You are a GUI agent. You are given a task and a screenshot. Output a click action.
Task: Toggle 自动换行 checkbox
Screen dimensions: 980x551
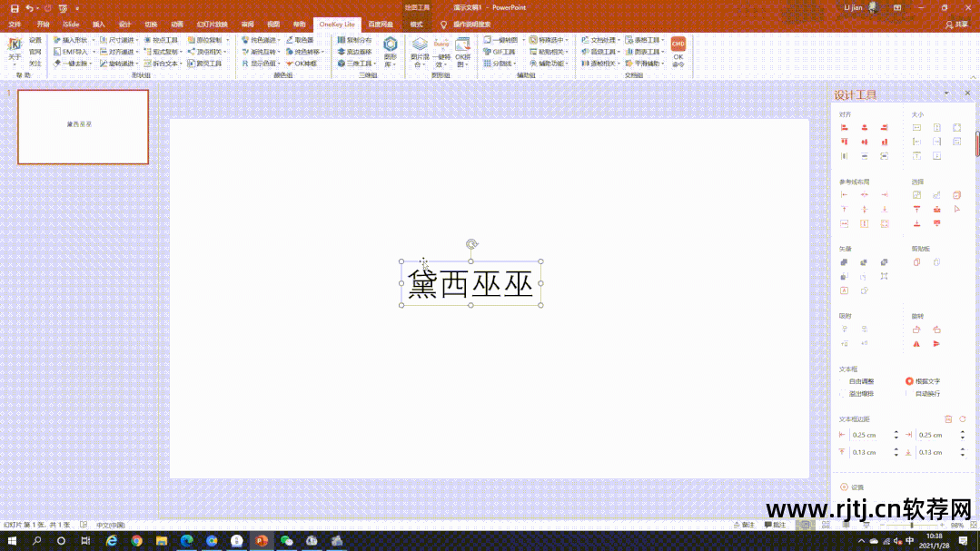click(923, 394)
